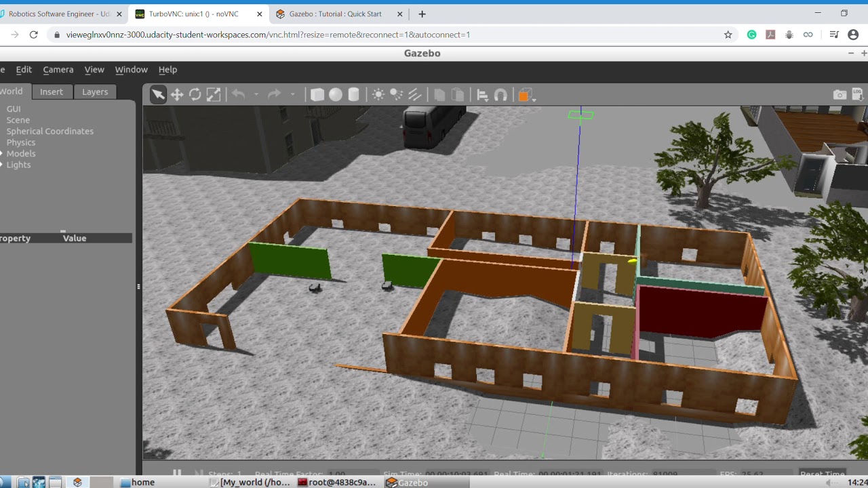The image size is (868, 488).
Task: Switch to the Layers tab
Action: tap(95, 91)
